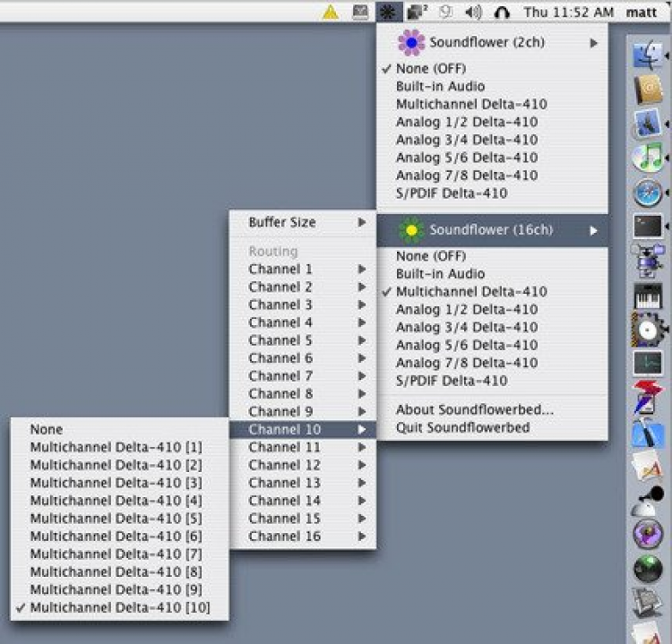Expand Channel 3 routing arrow
Image resolution: width=672 pixels, height=644 pixels.
click(362, 305)
